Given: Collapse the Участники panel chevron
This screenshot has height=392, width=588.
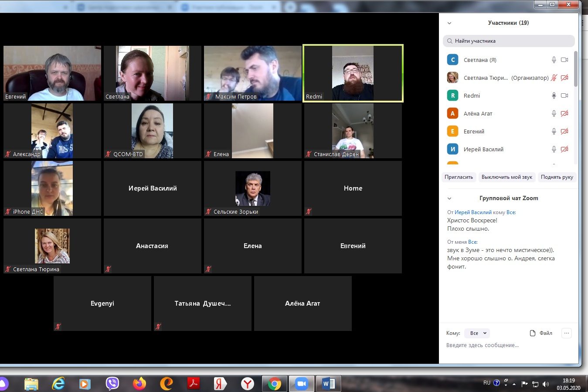Looking at the screenshot, I should point(449,23).
